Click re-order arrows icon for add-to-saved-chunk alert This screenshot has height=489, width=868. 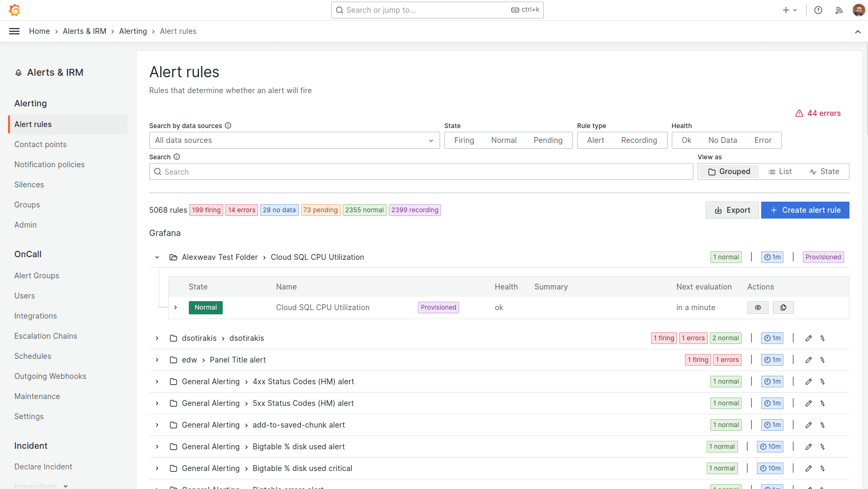click(823, 425)
